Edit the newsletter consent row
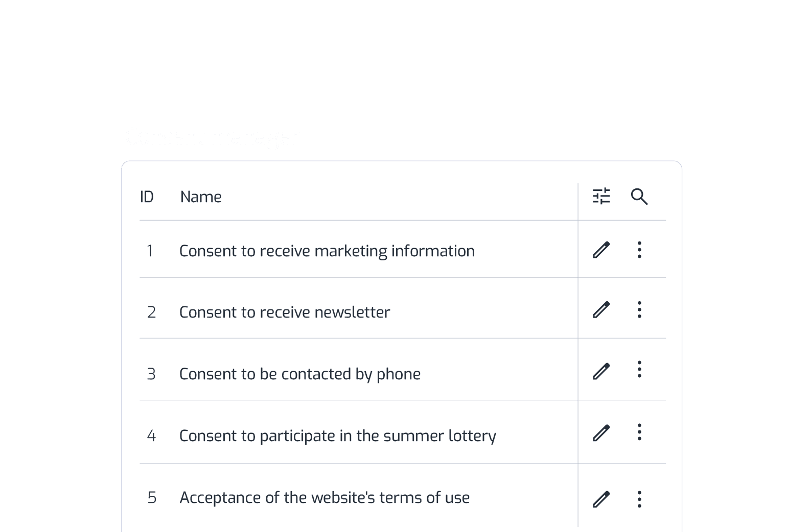The height and width of the screenshot is (532, 788). tap(601, 309)
